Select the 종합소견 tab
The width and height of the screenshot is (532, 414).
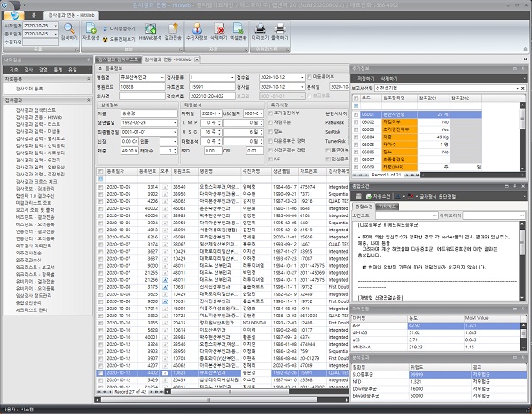(x=363, y=207)
